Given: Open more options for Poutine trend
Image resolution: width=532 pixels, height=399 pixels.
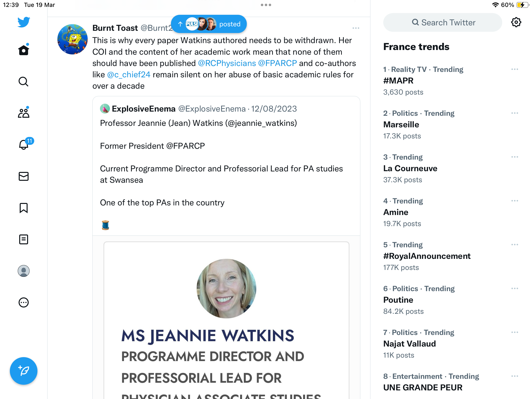Looking at the screenshot, I should pyautogui.click(x=515, y=288).
